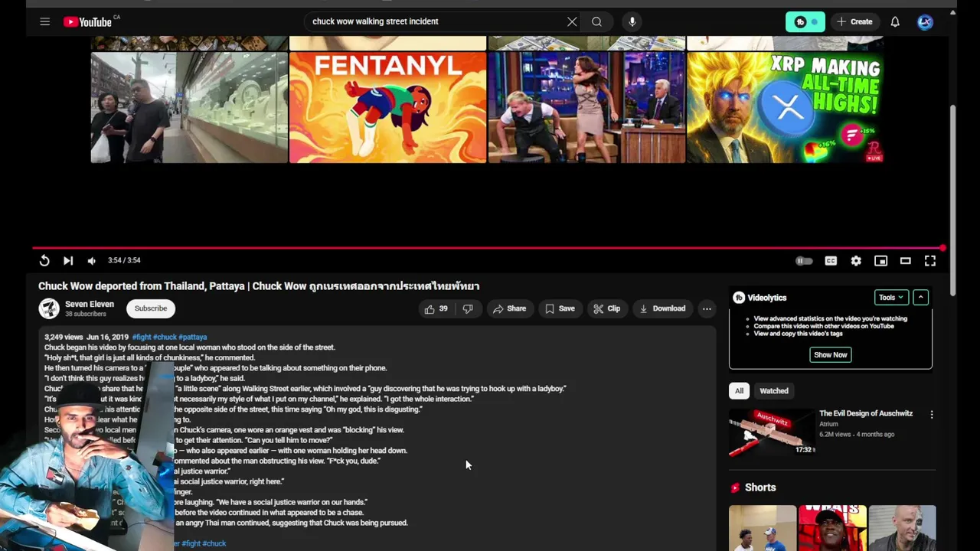Create a Clip of the video
This screenshot has height=551, width=980.
pos(606,308)
